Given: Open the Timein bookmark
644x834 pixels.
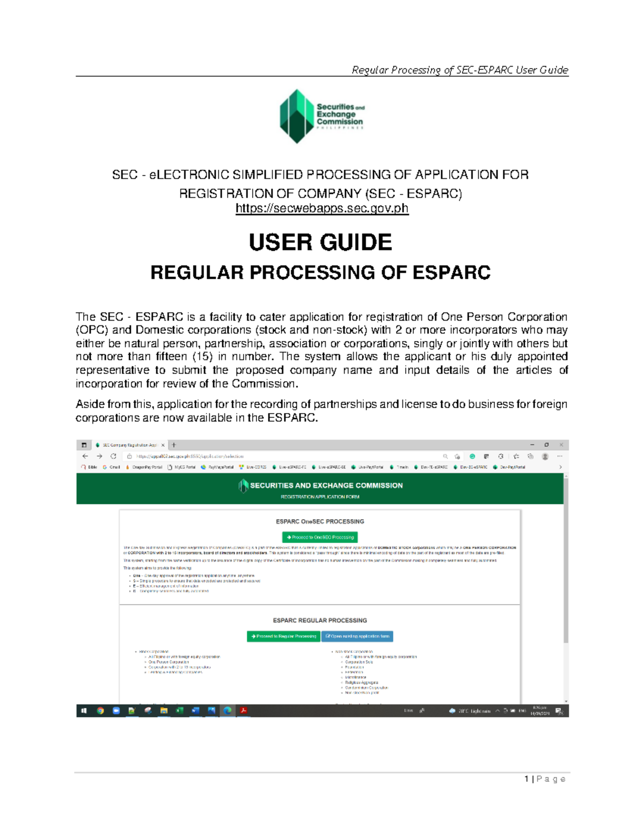Looking at the screenshot, I should pyautogui.click(x=399, y=467).
